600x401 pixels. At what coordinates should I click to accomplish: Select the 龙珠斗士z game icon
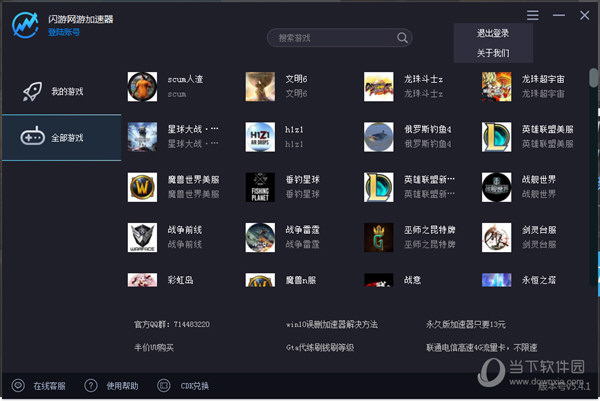click(x=378, y=86)
